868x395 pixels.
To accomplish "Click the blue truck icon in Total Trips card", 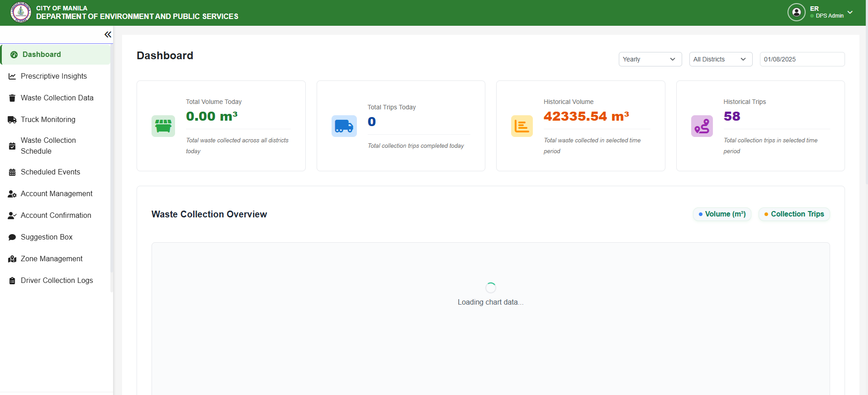I will [x=344, y=126].
